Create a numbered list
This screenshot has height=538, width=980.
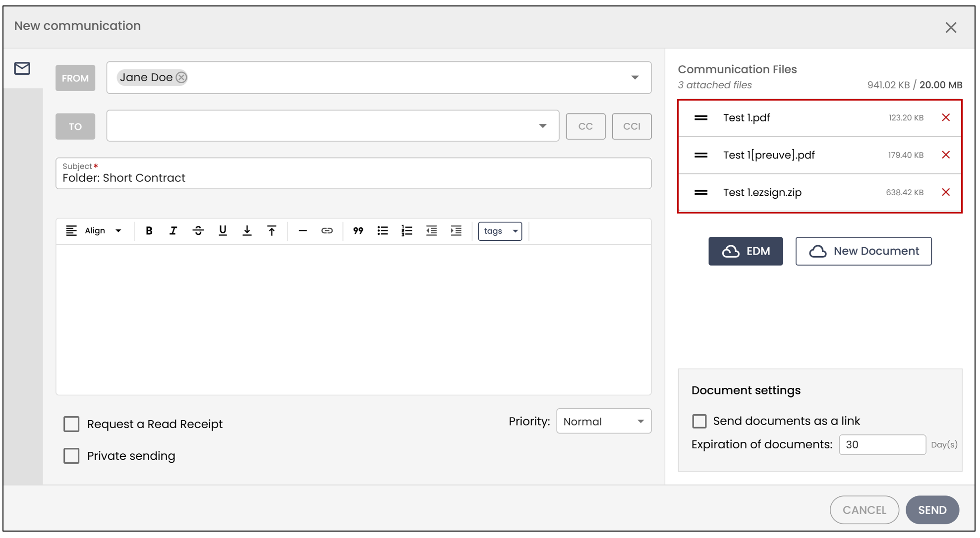click(406, 231)
